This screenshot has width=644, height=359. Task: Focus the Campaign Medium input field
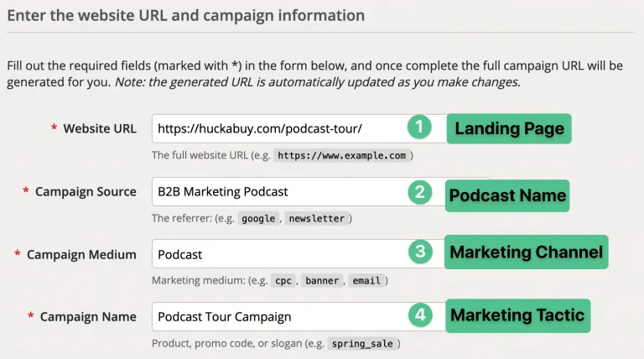click(x=299, y=254)
